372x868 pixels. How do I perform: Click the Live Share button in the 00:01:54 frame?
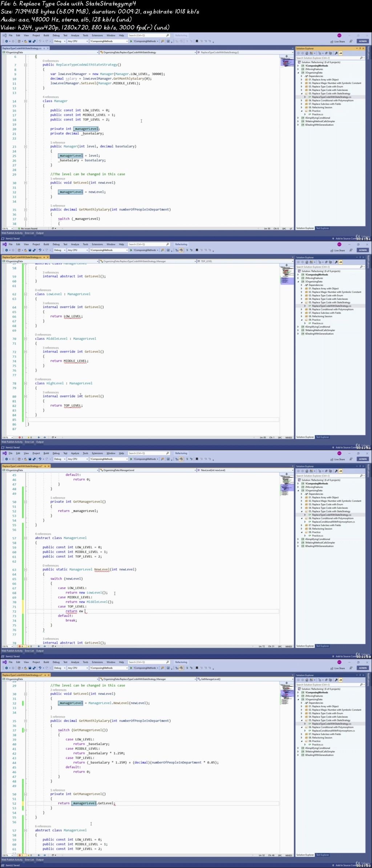(337, 41)
